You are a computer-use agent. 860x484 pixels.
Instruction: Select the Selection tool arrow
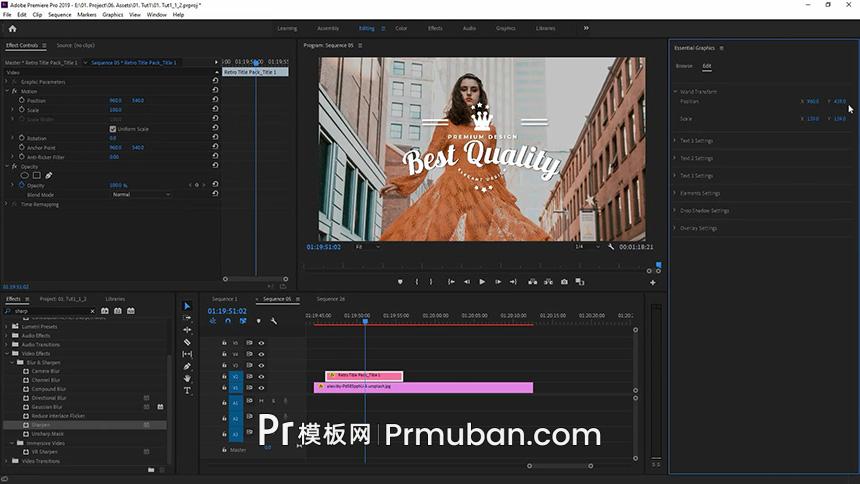coord(187,306)
